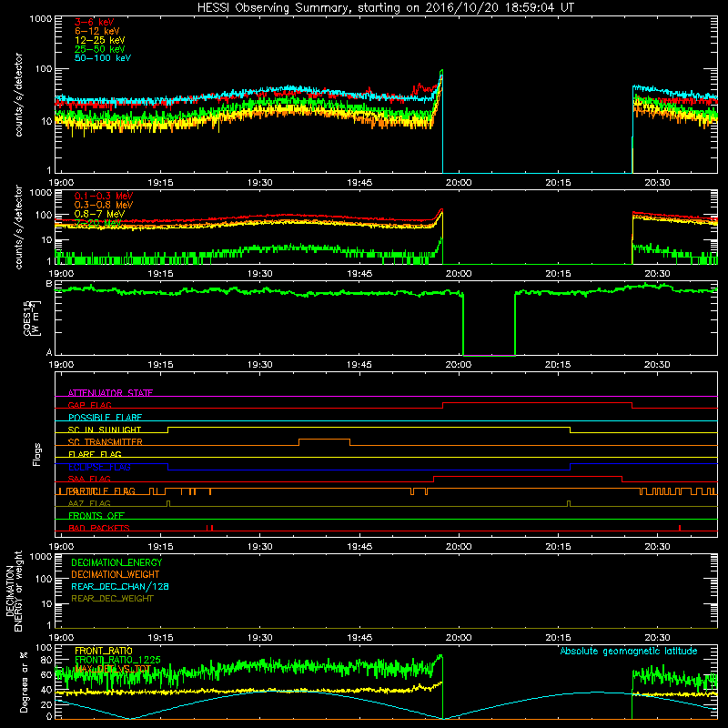Pick the 7-20 MeV legend label
This screenshot has width=728, height=728.
[x=97, y=223]
